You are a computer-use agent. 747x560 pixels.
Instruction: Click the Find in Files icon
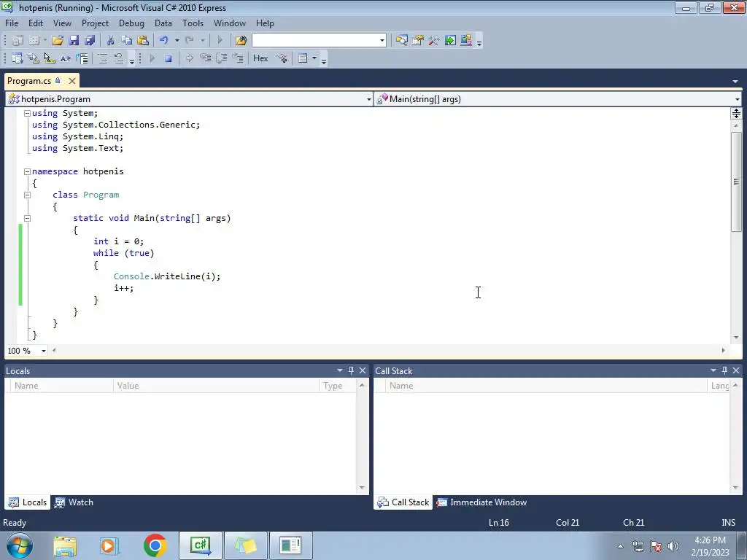(x=241, y=41)
